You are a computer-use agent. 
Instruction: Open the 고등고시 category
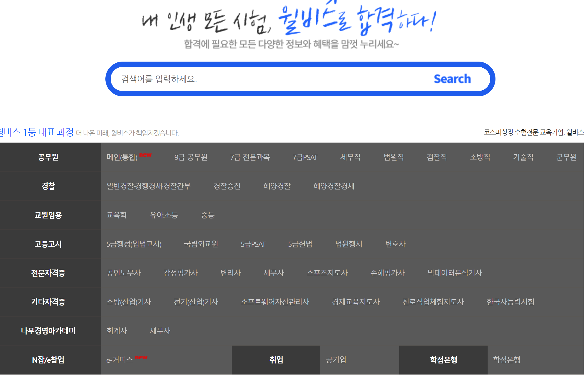coord(48,244)
